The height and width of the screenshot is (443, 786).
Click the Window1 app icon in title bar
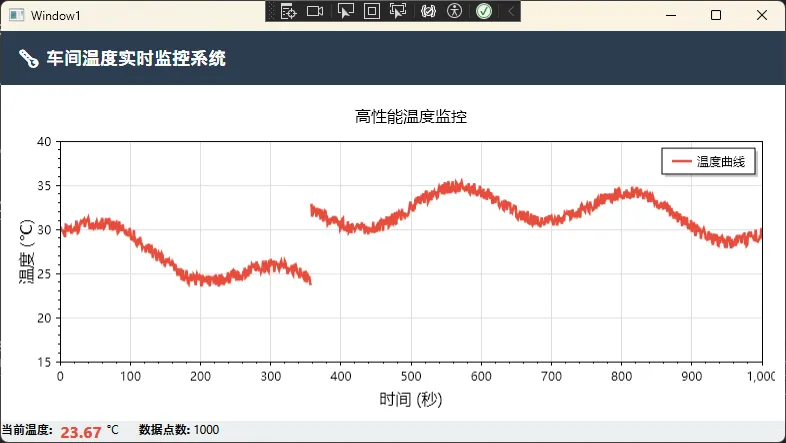[x=17, y=15]
